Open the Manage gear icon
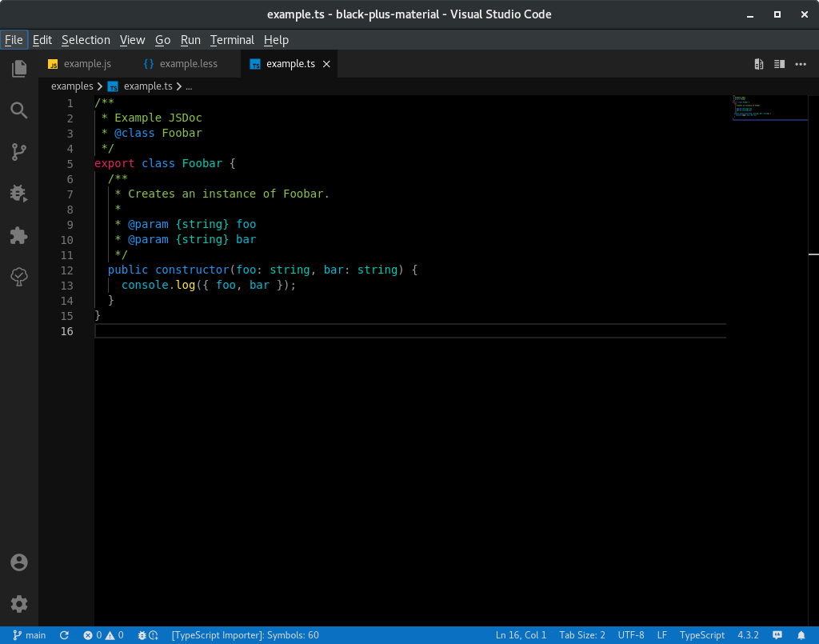 (19, 604)
